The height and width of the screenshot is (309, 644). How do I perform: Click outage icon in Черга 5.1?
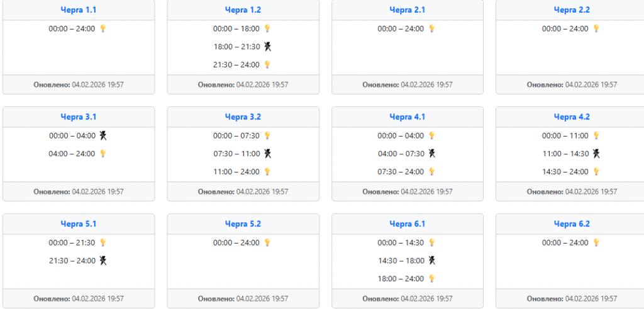tap(103, 261)
